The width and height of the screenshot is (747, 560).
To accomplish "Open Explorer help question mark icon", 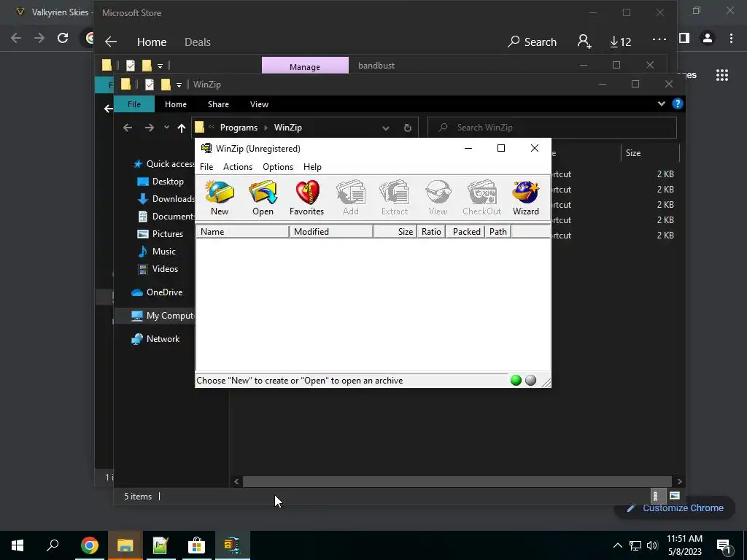I will 678,104.
